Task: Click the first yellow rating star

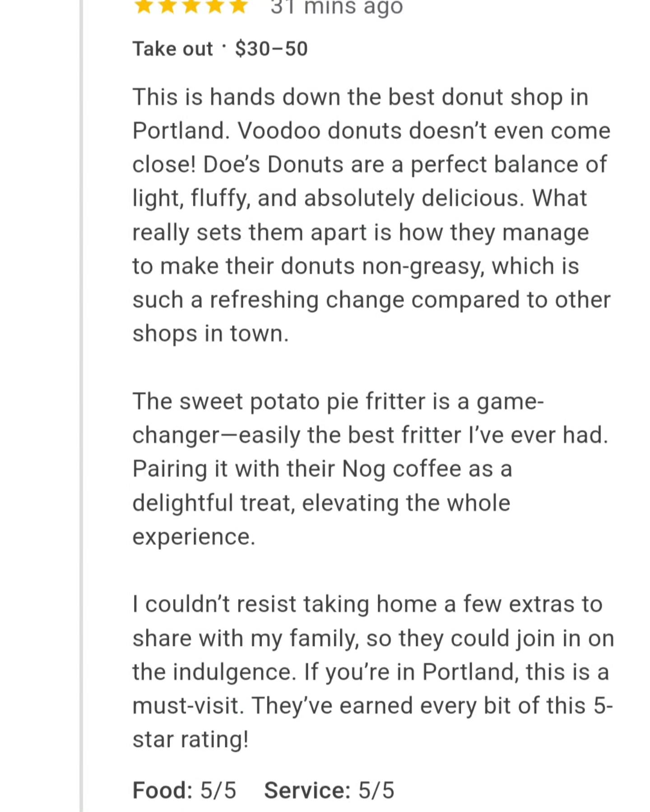Action: (x=144, y=5)
